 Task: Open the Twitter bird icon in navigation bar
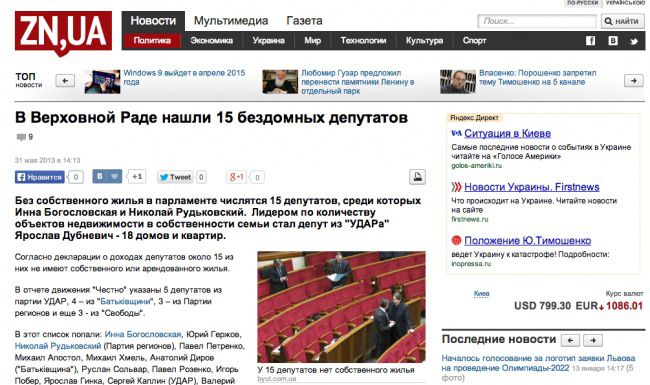(634, 41)
